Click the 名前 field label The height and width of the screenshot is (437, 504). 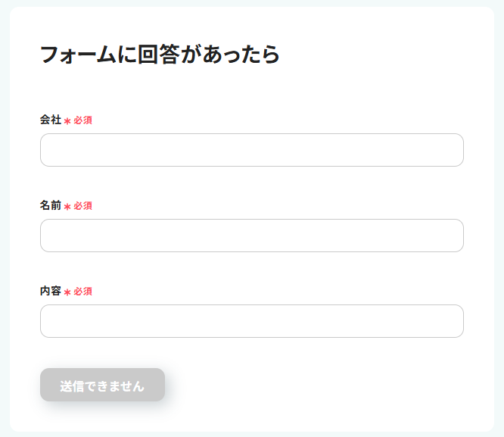click(51, 205)
